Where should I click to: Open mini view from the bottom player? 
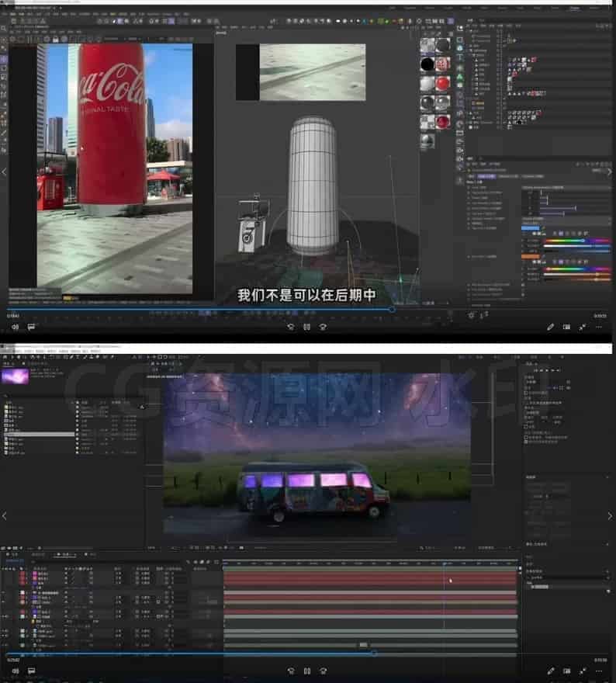(566, 671)
